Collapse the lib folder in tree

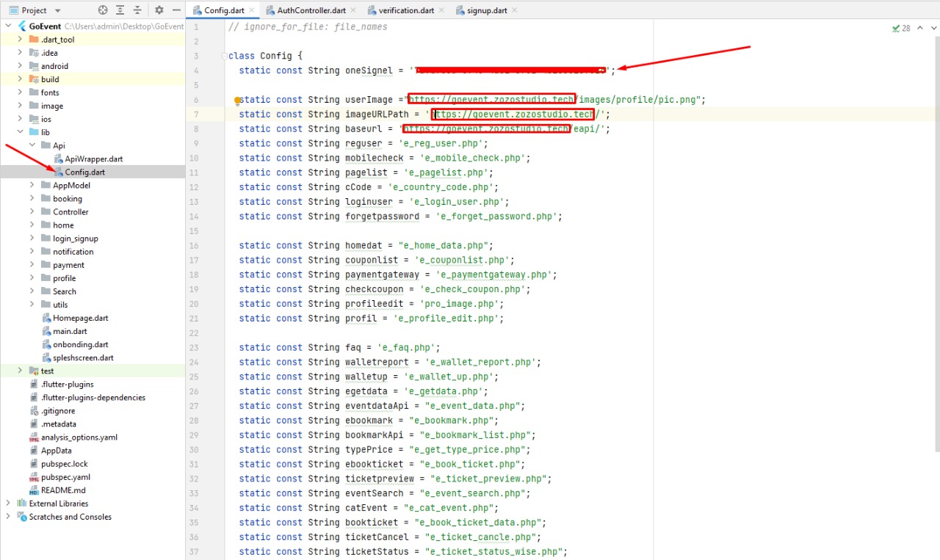21,132
